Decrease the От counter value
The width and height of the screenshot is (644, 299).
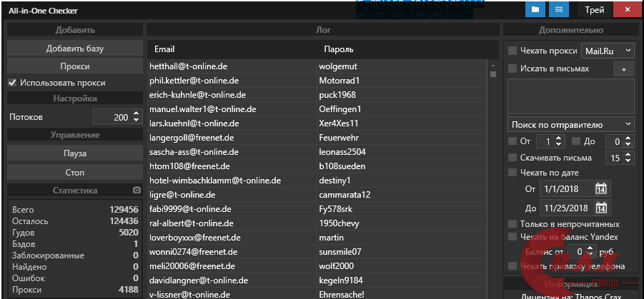(558, 144)
